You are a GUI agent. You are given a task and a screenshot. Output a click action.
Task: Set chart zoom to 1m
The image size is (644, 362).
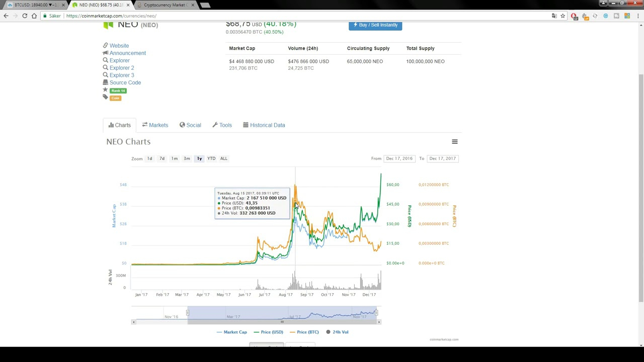[x=174, y=158]
